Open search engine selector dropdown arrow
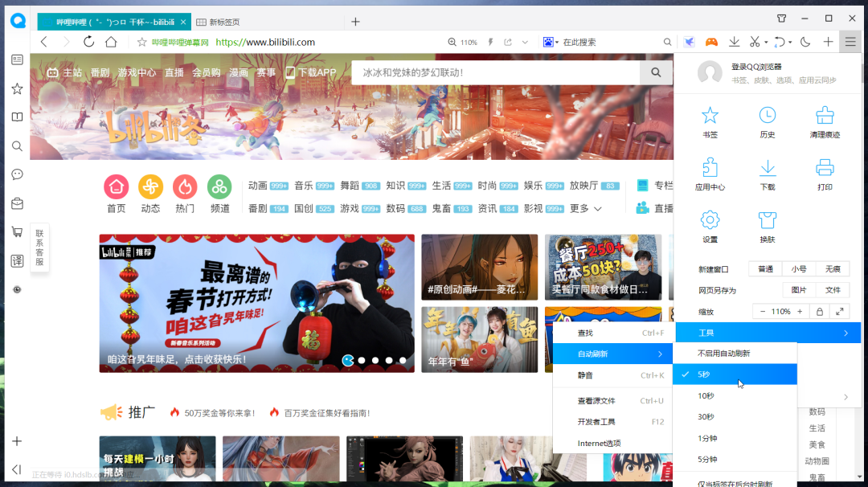868x487 pixels. point(556,42)
